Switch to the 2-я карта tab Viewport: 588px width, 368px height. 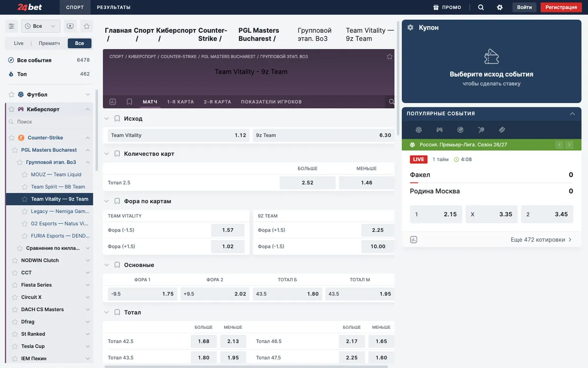tap(218, 102)
